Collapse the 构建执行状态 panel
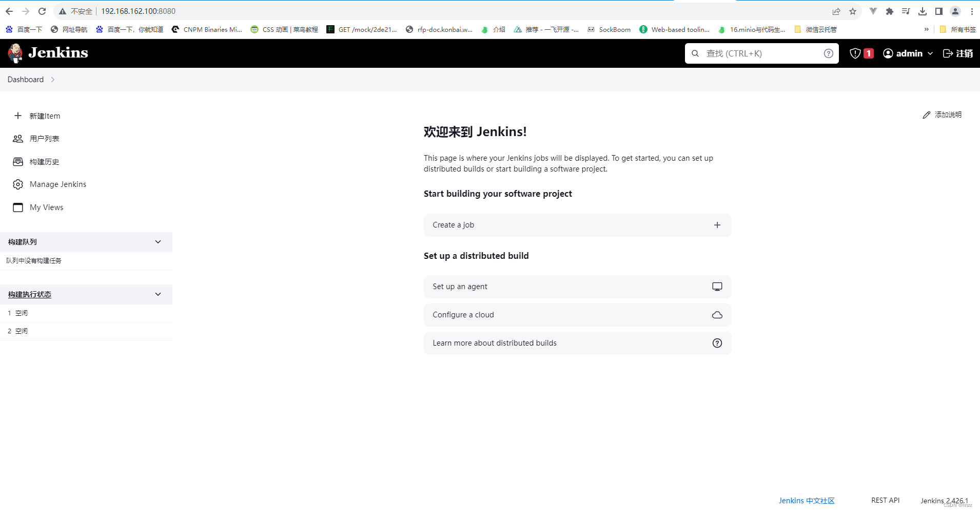Screen dimensions: 980x512 point(158,294)
